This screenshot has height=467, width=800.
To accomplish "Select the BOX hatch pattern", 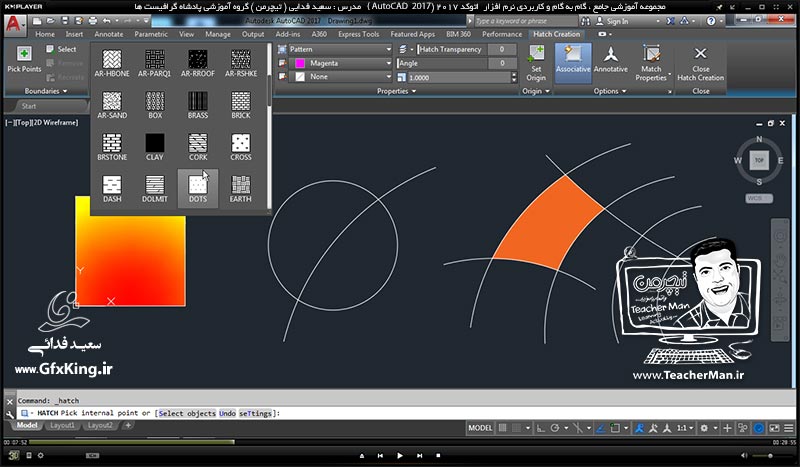I will click(x=155, y=105).
